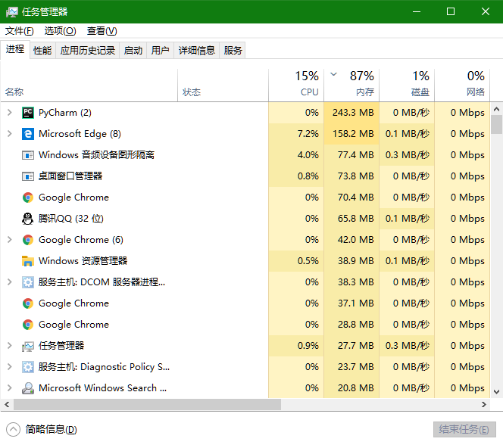The image size is (503, 448).
Task: Click vertical scrollbar up arrow
Action: point(497,109)
